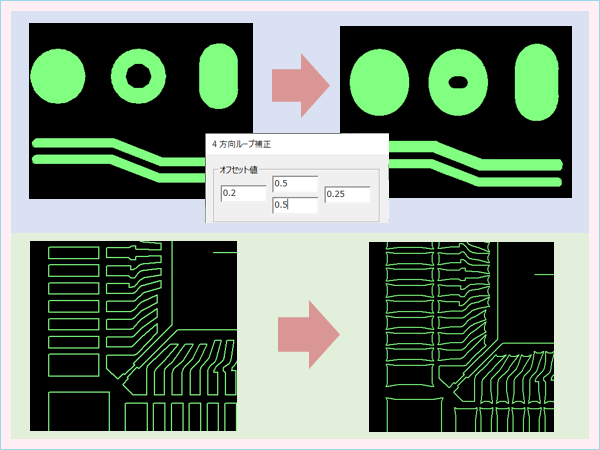Click the right offset field containing 0.25
The width and height of the screenshot is (600, 450).
[x=347, y=192]
